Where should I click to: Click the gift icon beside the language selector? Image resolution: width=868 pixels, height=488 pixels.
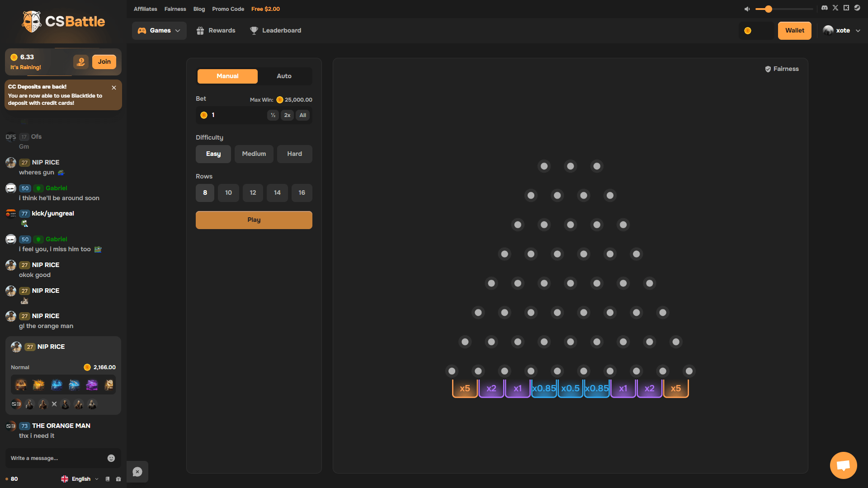118,479
